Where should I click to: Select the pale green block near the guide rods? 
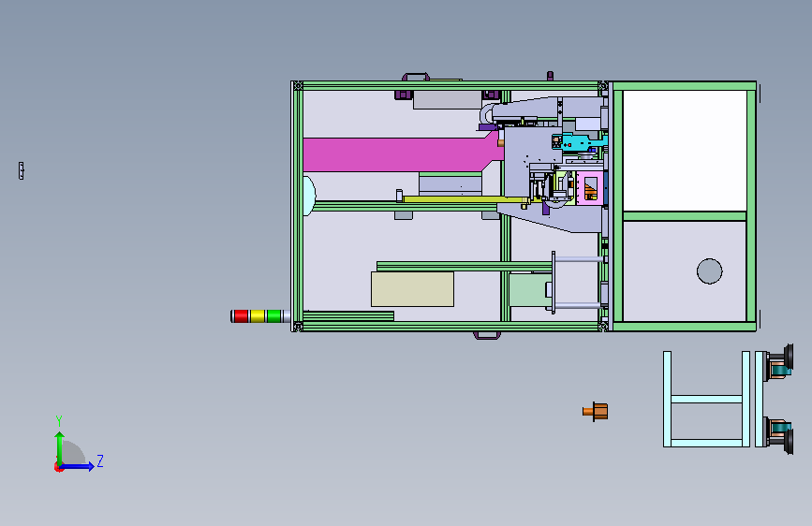pos(529,290)
